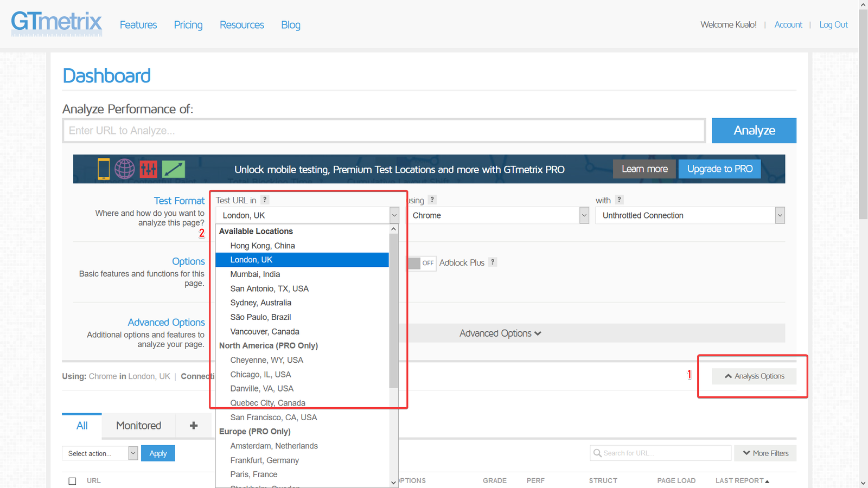Click the location list scroll-up arrow

pos(393,229)
